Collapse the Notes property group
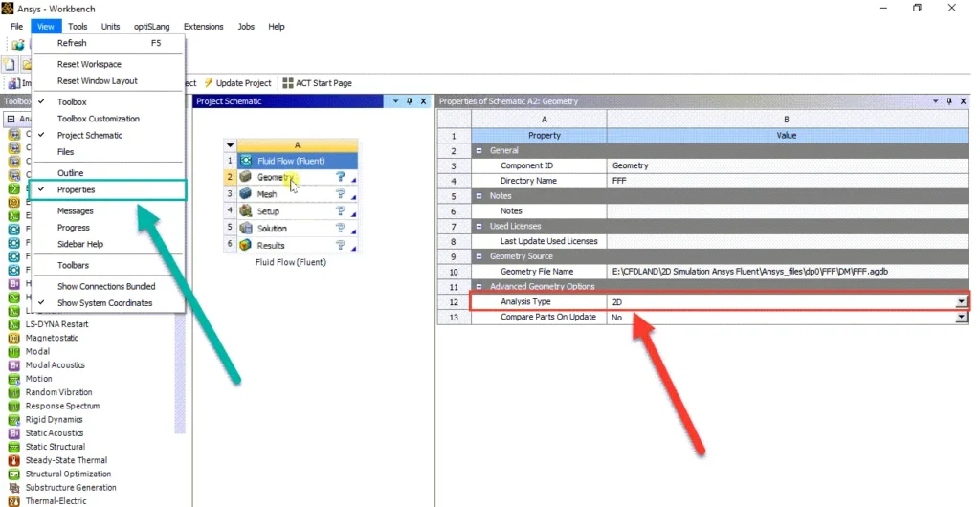This screenshot has height=507, width=980. 479,196
